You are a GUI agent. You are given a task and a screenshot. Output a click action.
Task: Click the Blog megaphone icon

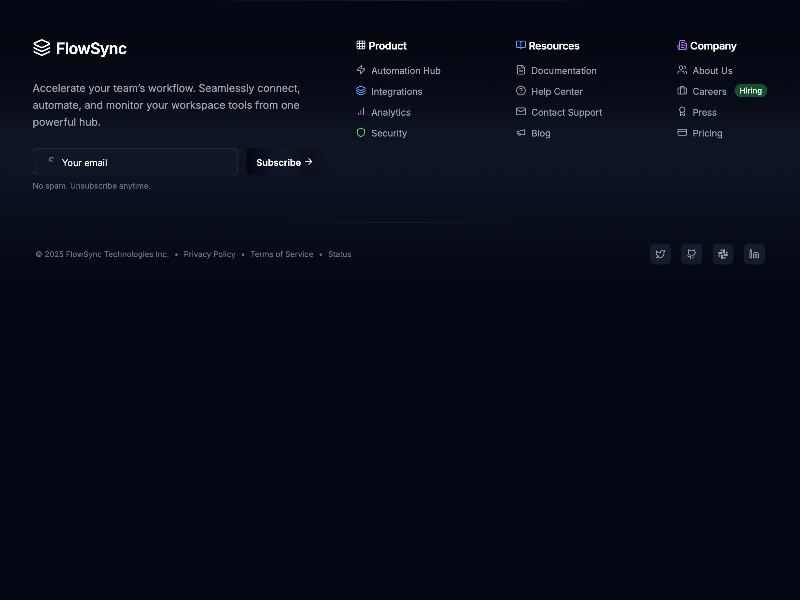[x=521, y=133]
